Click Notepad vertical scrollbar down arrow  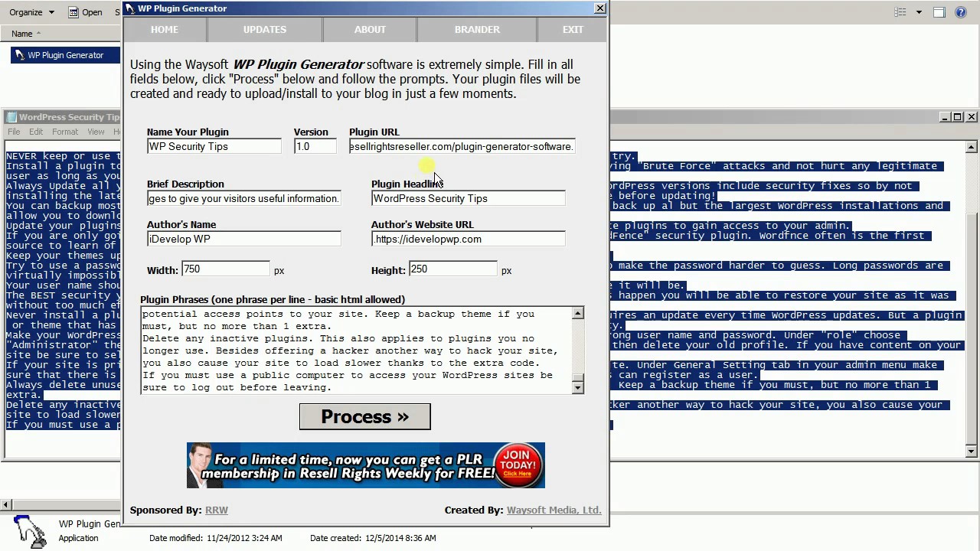[x=972, y=452]
